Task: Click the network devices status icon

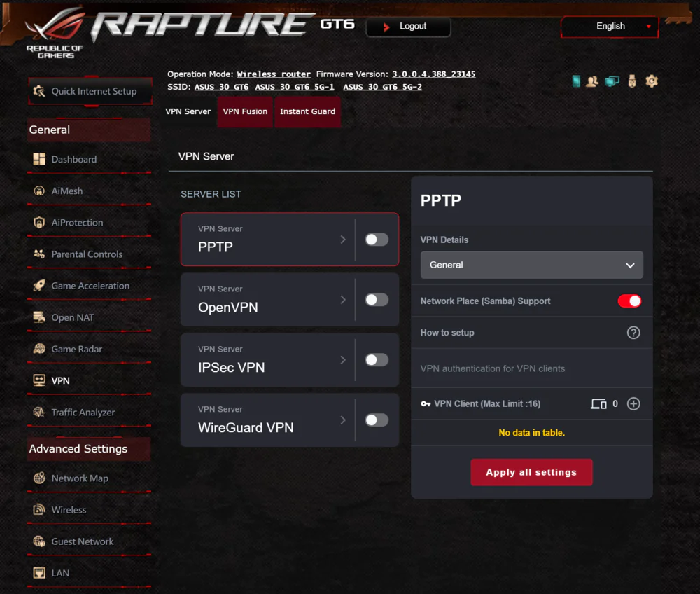Action: 612,81
